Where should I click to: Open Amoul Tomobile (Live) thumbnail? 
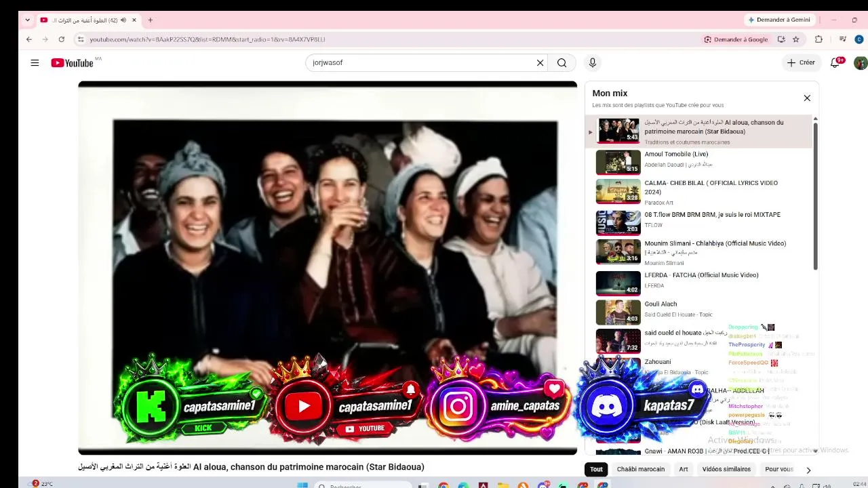(618, 162)
